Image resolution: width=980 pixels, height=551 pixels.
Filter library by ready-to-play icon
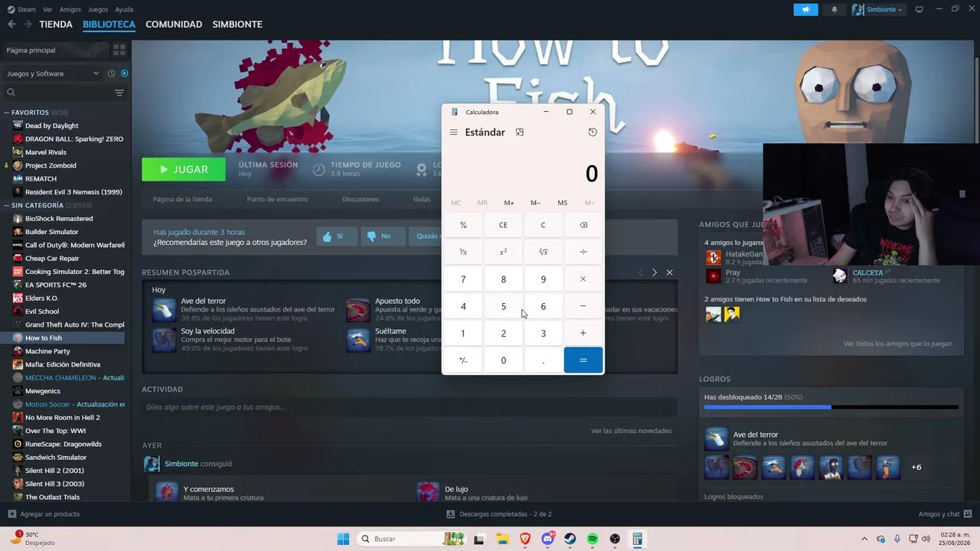click(x=124, y=73)
